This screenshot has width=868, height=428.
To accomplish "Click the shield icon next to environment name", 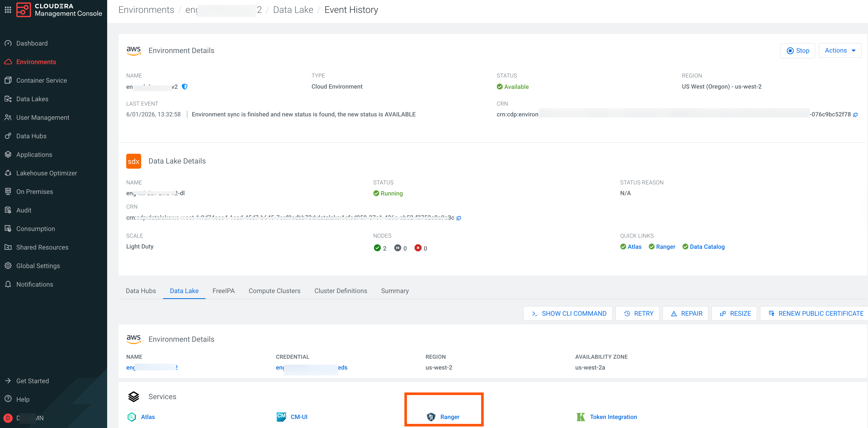I will (185, 87).
